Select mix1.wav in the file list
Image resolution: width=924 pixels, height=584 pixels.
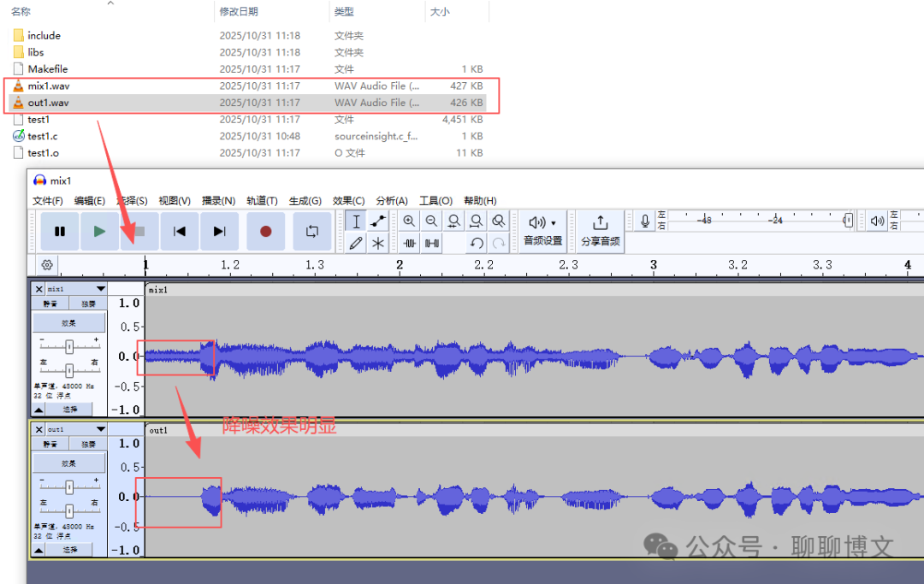pos(48,86)
